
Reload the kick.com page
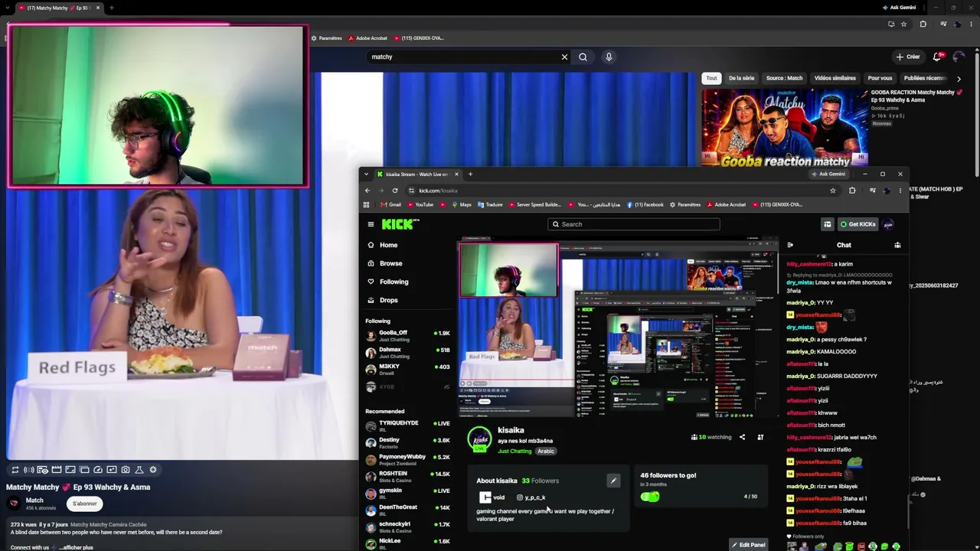tap(395, 191)
